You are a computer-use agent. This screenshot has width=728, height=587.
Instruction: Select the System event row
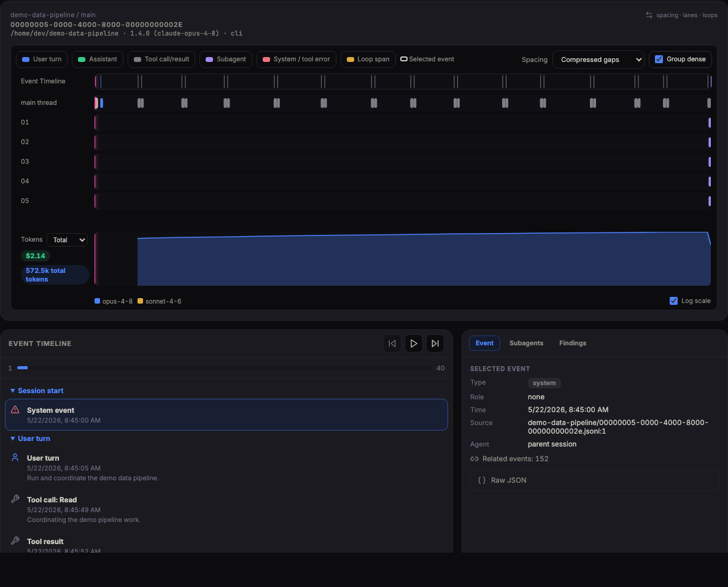coord(227,415)
